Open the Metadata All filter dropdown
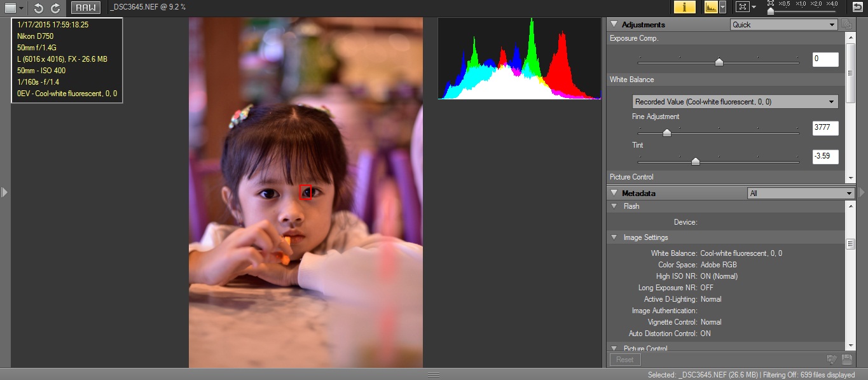The image size is (868, 380). [801, 194]
